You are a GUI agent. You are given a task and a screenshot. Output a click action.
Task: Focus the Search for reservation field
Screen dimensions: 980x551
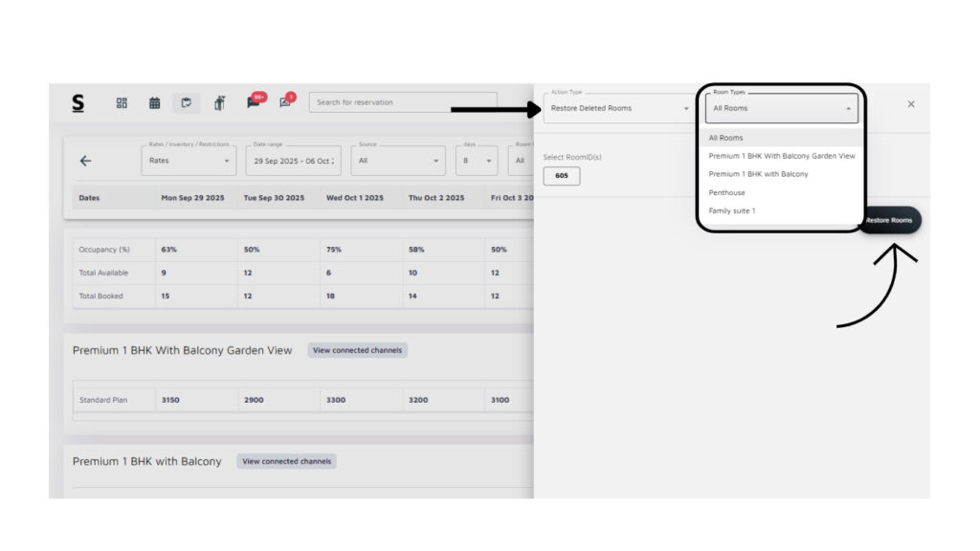(402, 102)
